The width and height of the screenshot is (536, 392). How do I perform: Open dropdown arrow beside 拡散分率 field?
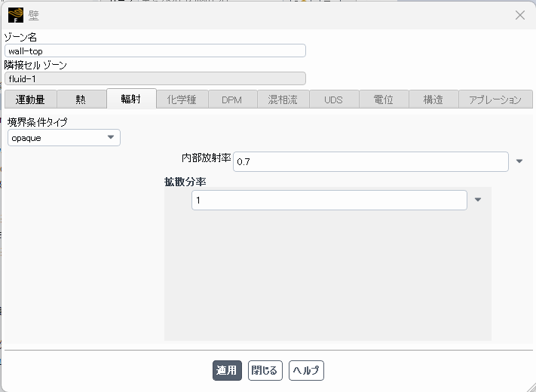click(478, 200)
